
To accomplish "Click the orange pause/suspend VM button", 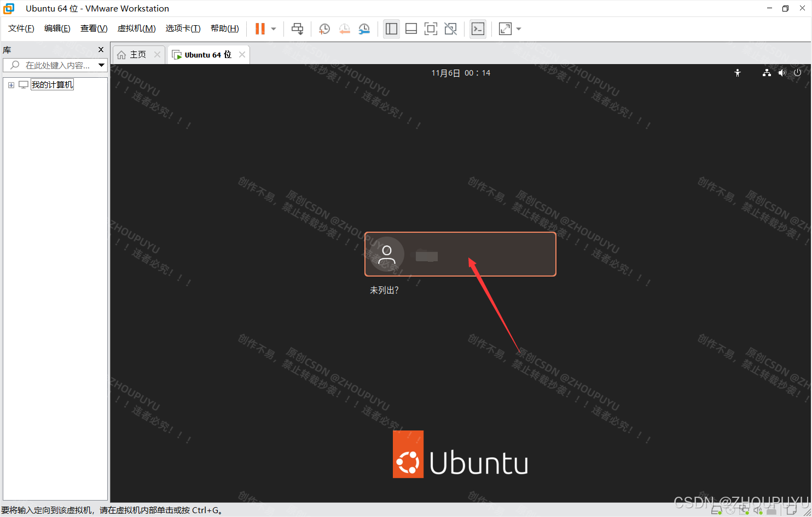I will pos(260,28).
